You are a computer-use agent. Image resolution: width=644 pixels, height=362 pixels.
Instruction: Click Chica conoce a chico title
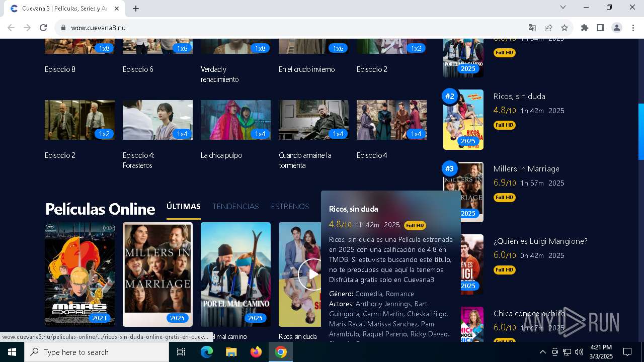click(529, 313)
